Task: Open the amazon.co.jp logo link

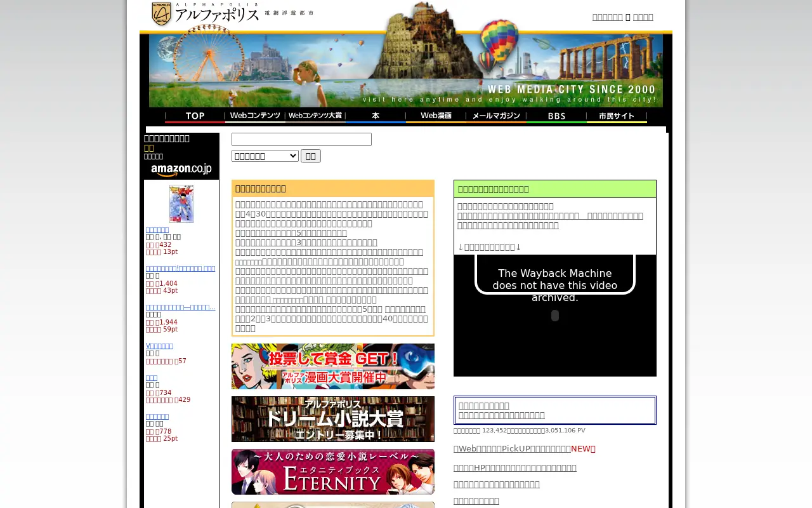Action: [x=181, y=170]
